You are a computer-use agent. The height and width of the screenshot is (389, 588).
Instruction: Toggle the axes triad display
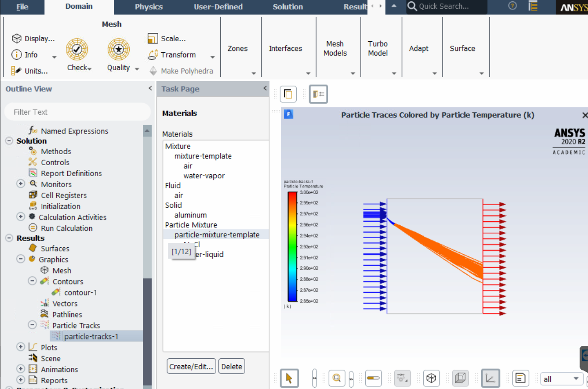tap(490, 378)
